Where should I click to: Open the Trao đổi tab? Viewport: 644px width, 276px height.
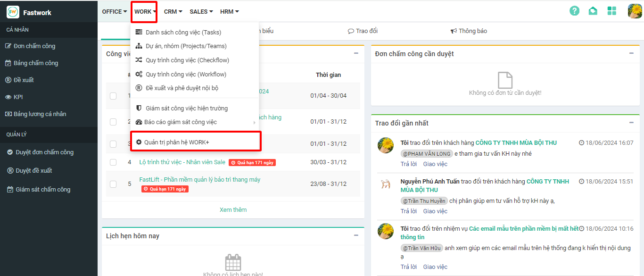(x=363, y=31)
